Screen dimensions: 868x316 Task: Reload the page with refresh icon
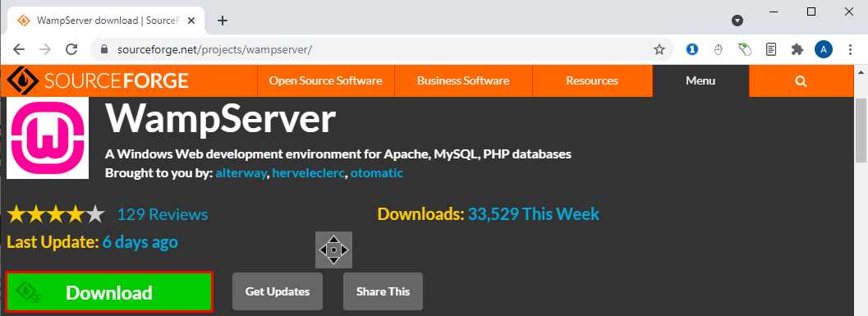click(x=71, y=49)
